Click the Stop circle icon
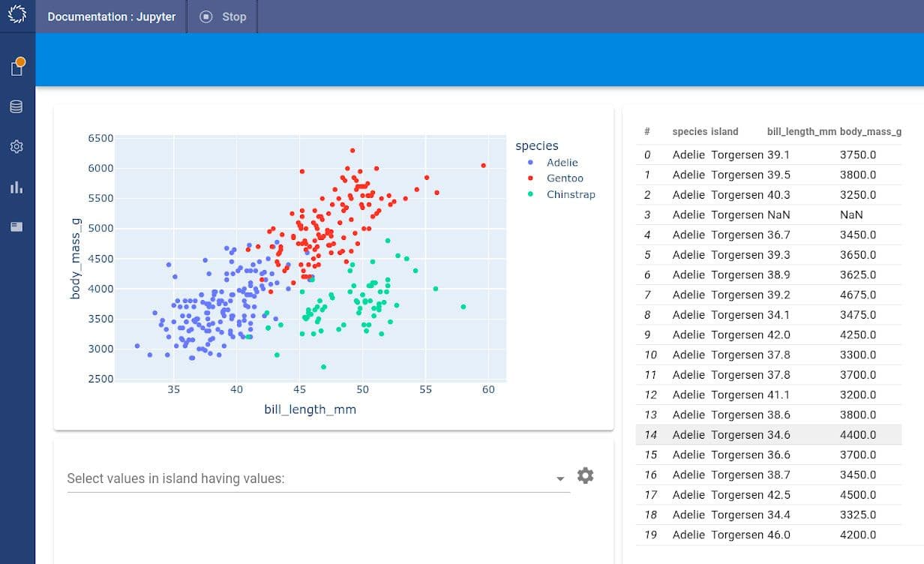Viewport: 924px width, 564px height. coord(206,16)
